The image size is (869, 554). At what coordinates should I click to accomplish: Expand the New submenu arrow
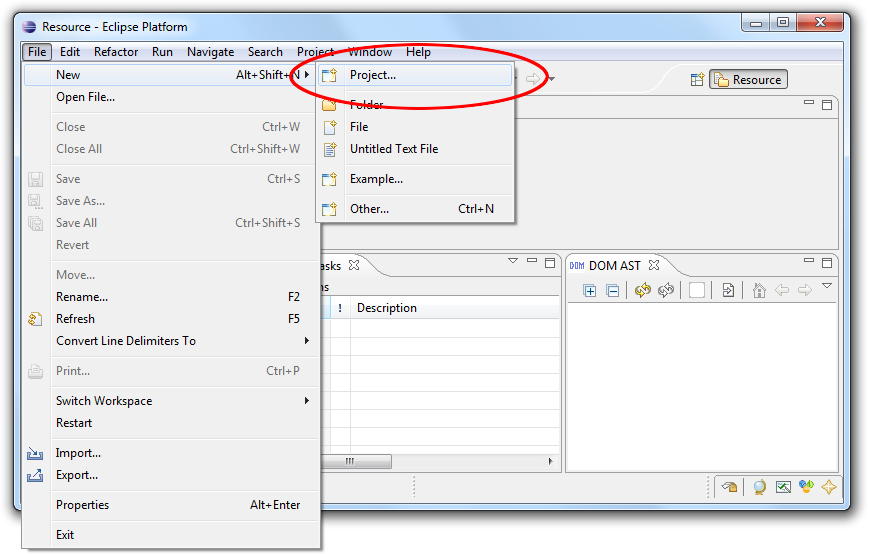pyautogui.click(x=306, y=75)
